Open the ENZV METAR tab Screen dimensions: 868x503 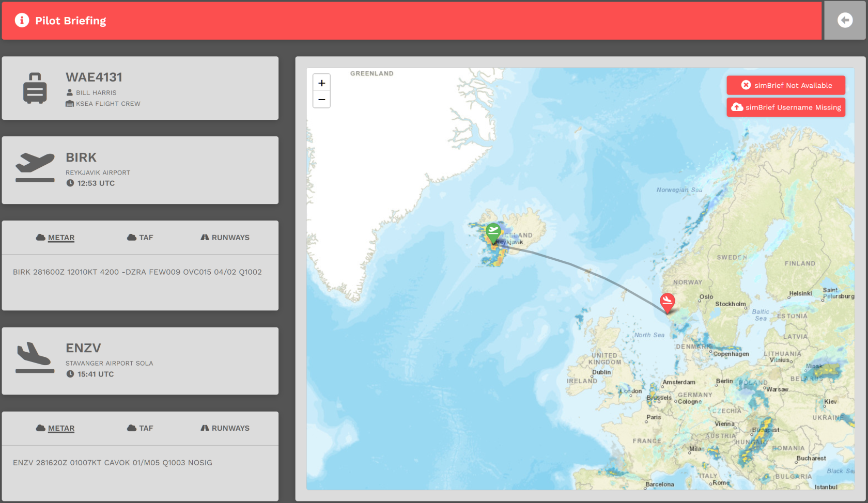pyautogui.click(x=55, y=428)
